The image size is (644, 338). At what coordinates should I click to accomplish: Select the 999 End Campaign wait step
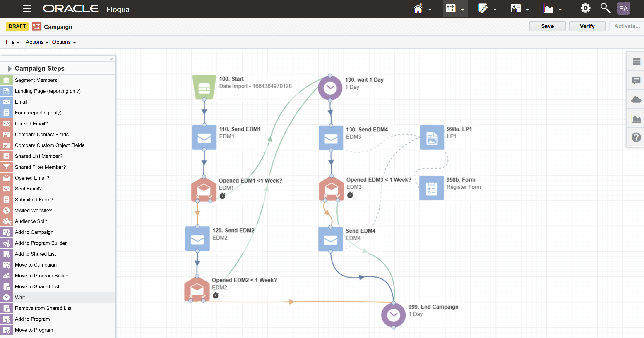pos(393,315)
